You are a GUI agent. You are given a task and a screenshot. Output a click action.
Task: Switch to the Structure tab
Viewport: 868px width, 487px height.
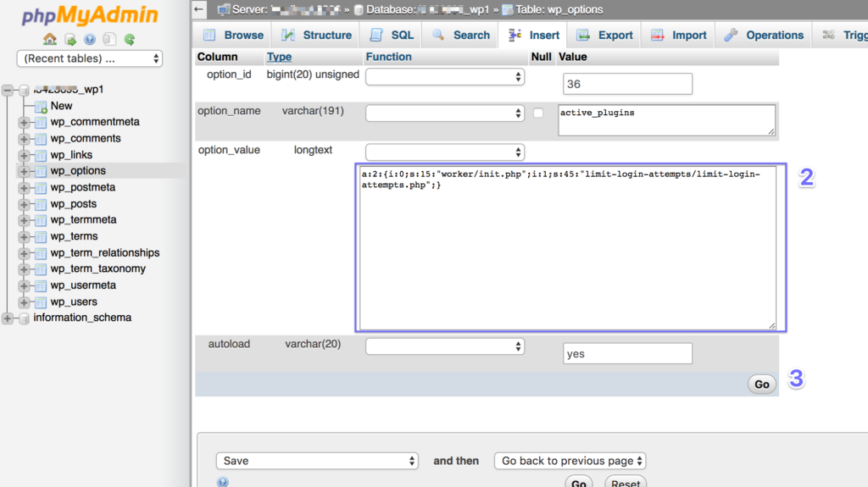click(x=315, y=35)
